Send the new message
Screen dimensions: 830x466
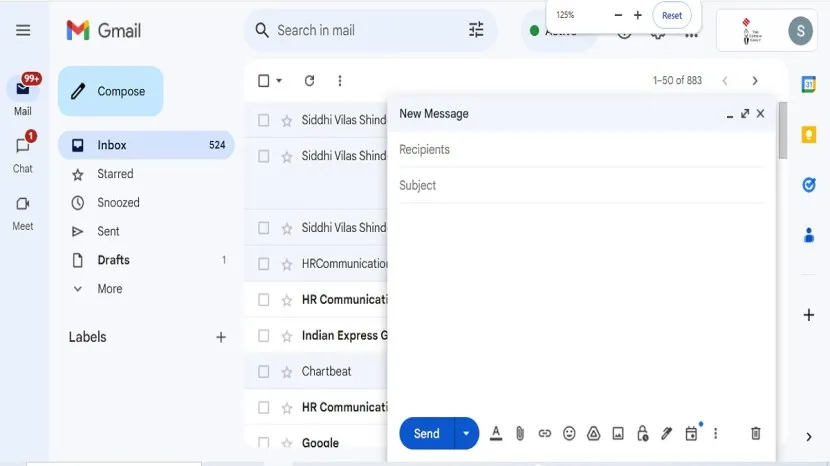coord(427,433)
